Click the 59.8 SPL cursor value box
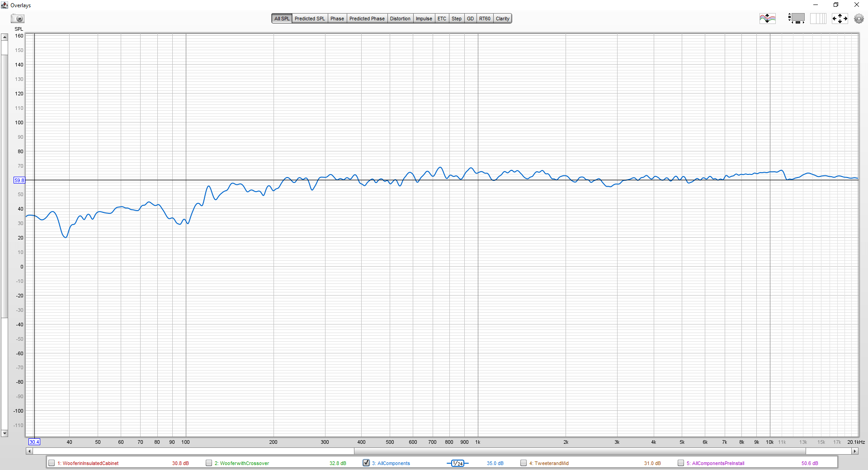 [19, 180]
